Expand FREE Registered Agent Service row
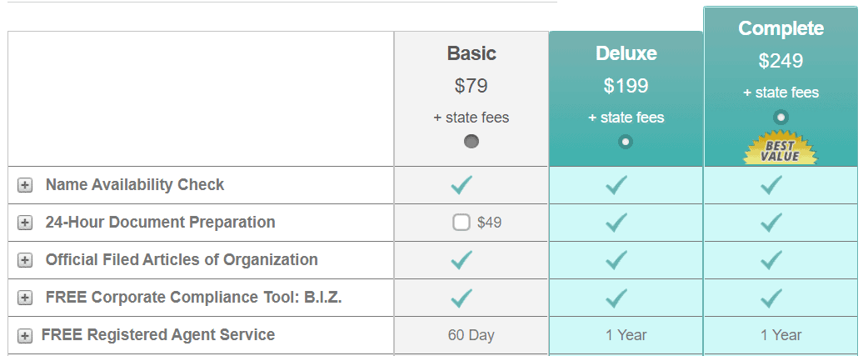 24,335
